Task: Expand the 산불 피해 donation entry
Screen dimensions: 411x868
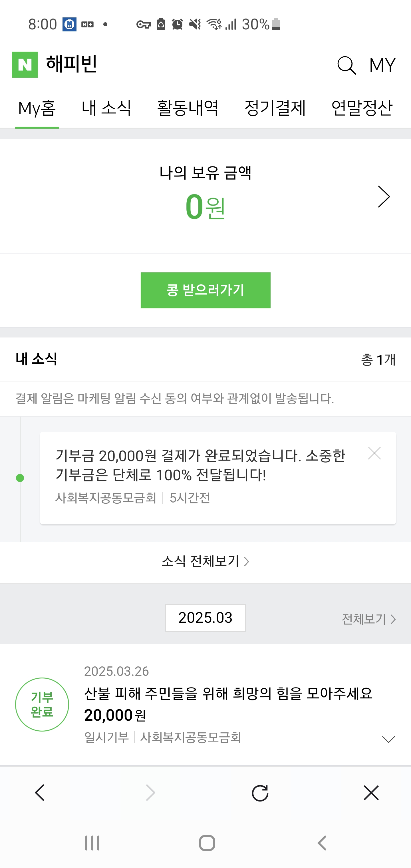Action: click(388, 739)
